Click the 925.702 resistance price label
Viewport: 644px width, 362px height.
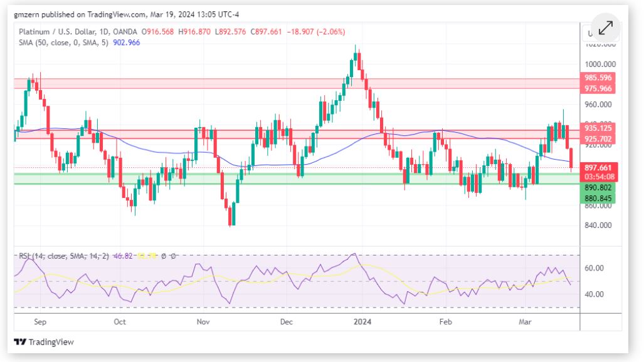[598, 138]
